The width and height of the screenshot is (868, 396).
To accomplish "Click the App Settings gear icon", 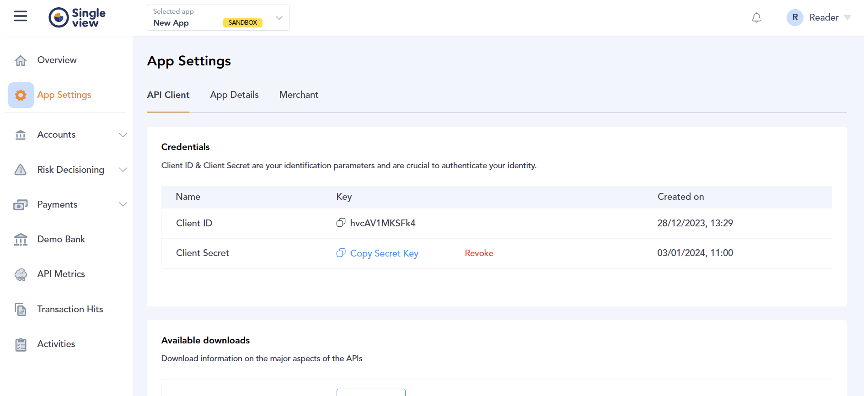I will pyautogui.click(x=21, y=95).
